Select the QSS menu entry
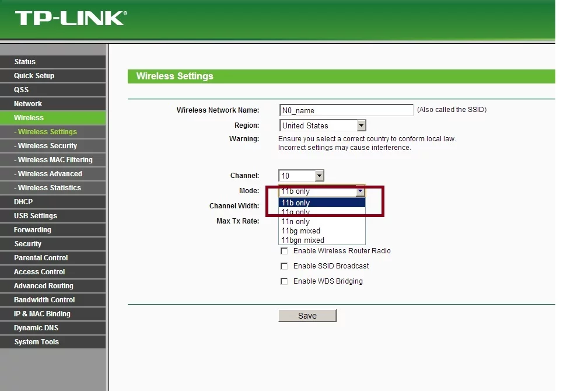 (53, 90)
